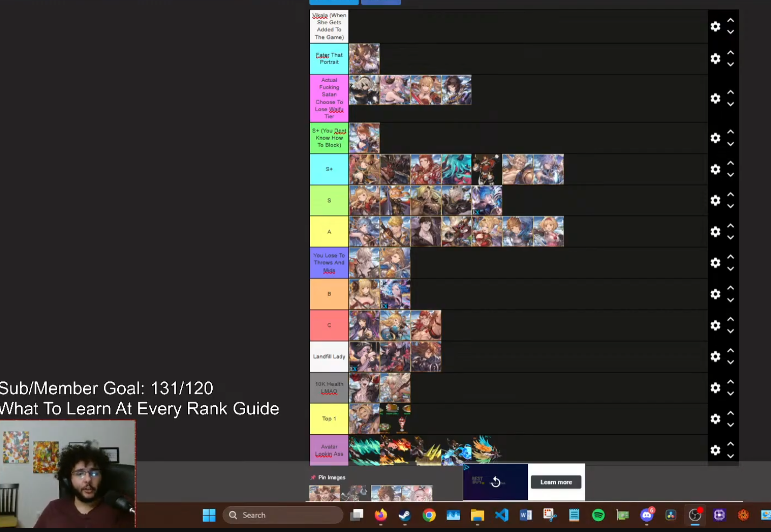
Task: Open Visual Studio Code from the taskbar
Action: point(502,515)
